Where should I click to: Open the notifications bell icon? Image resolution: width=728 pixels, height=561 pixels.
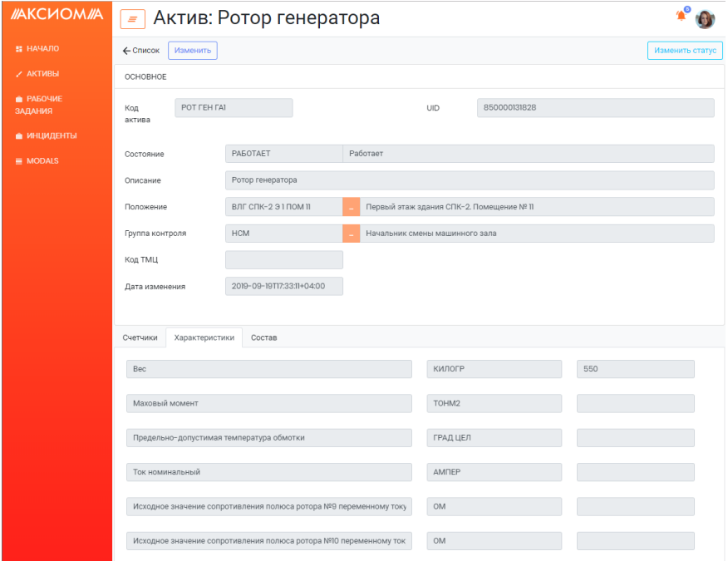(x=681, y=17)
